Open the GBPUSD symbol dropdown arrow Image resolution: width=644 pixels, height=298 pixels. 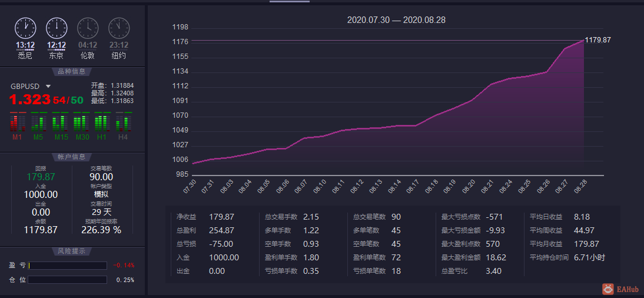coord(48,87)
